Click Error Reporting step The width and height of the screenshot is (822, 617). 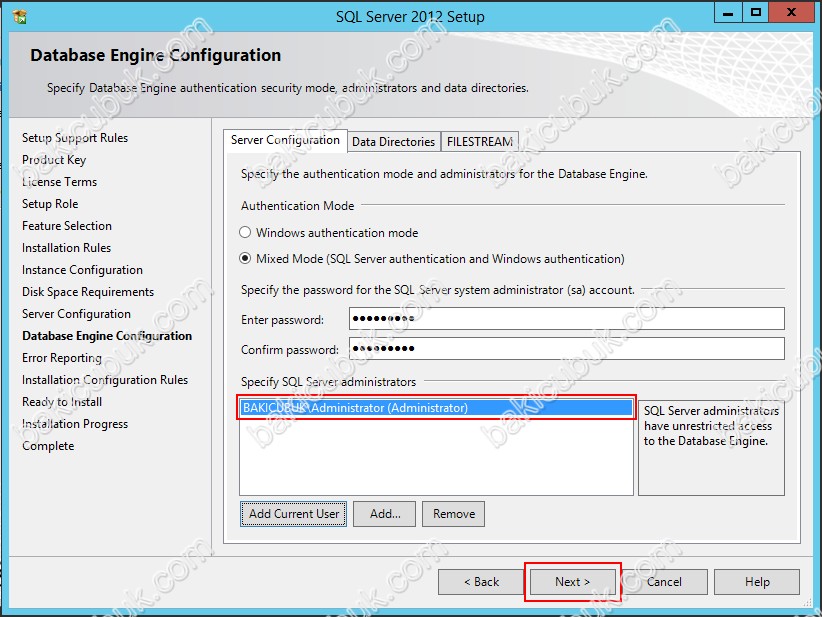click(x=62, y=358)
